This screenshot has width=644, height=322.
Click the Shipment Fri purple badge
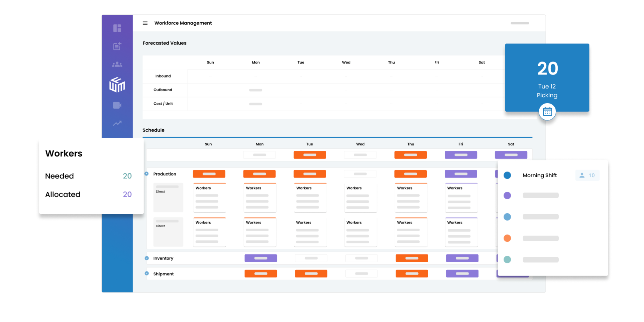tap(462, 273)
